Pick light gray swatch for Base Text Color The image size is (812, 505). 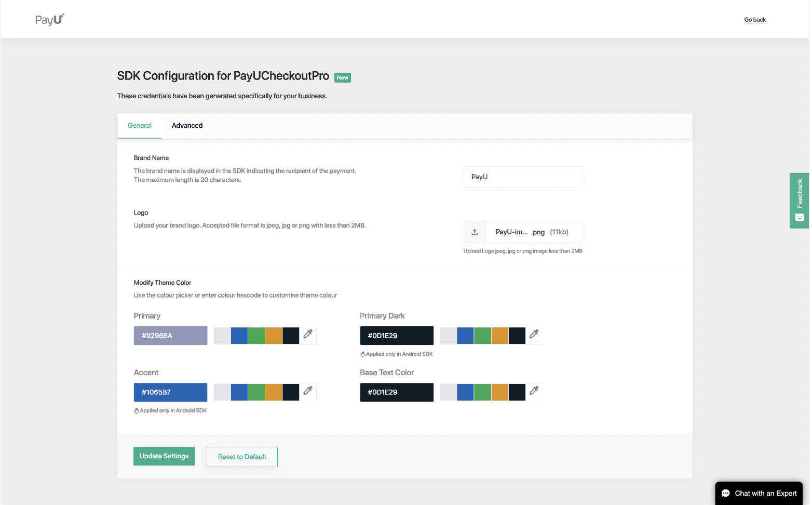point(448,392)
